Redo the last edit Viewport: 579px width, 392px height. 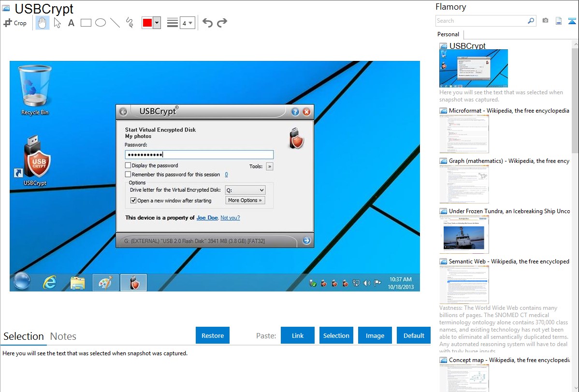(222, 23)
